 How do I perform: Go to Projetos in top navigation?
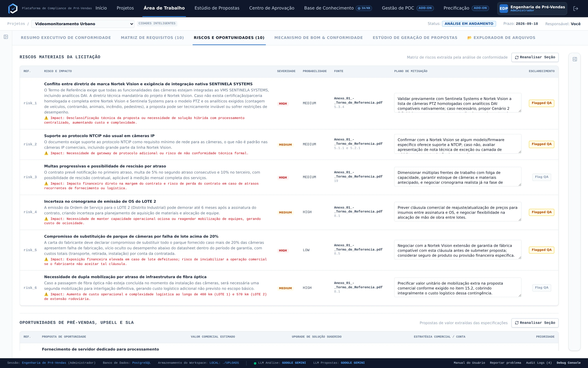(125, 8)
